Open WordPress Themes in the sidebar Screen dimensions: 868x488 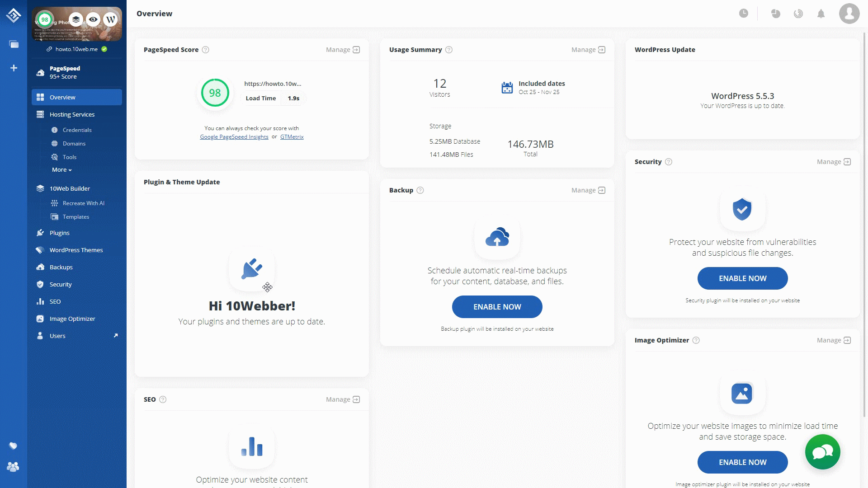point(77,250)
